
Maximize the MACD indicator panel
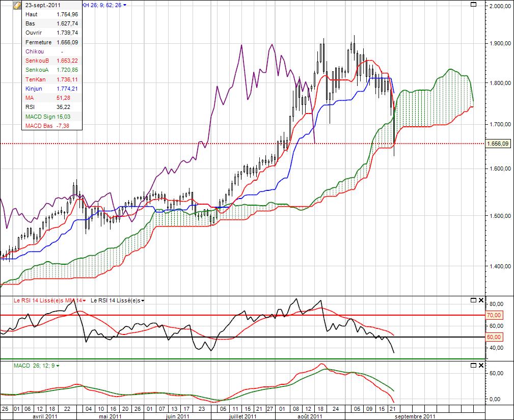473,366
